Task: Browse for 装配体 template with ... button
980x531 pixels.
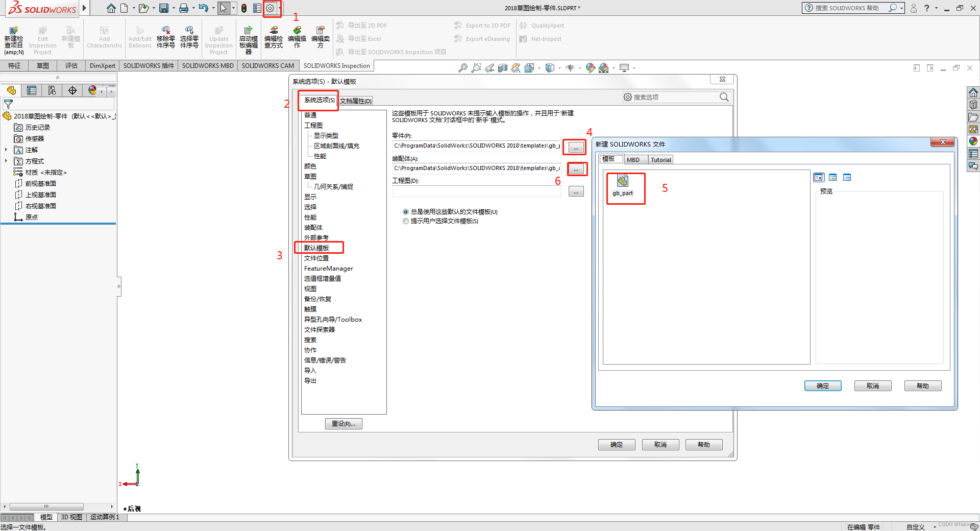Action: (576, 169)
